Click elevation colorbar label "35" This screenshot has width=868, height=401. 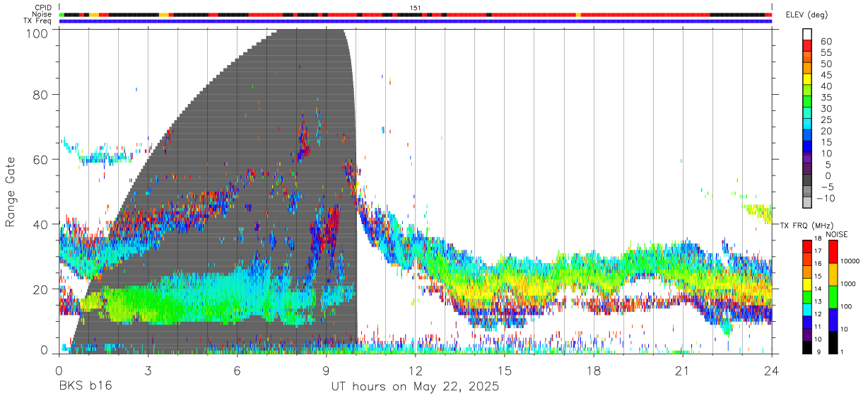click(x=826, y=98)
